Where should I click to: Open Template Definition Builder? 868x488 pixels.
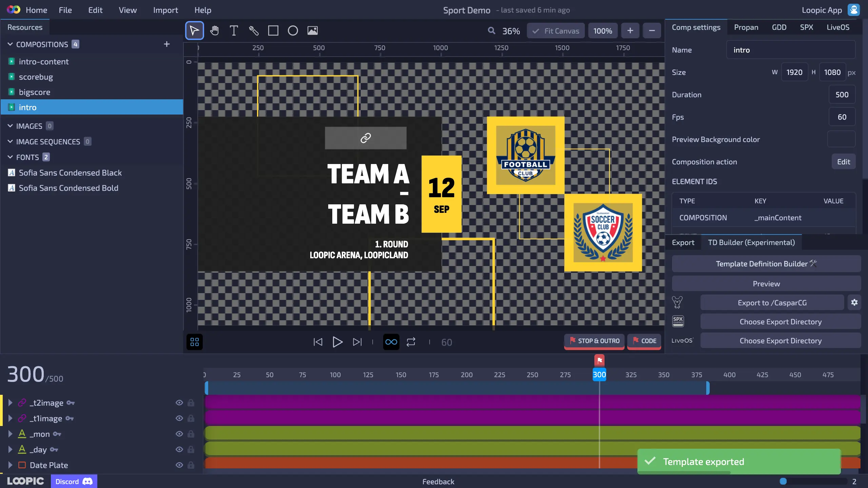click(766, 264)
